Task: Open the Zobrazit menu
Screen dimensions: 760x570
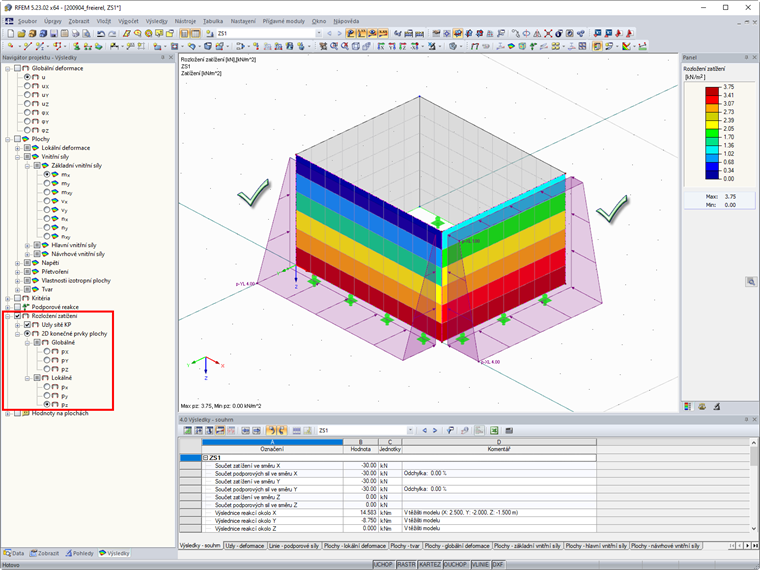Action: [79, 21]
